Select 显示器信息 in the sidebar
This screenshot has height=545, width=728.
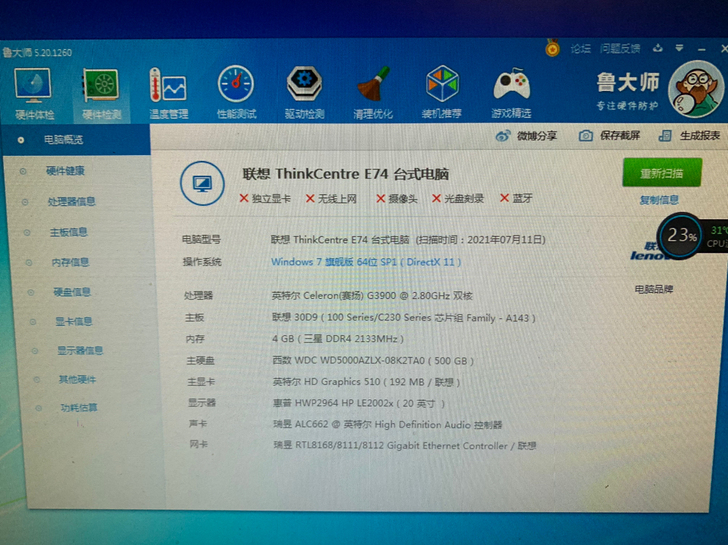[x=80, y=350]
